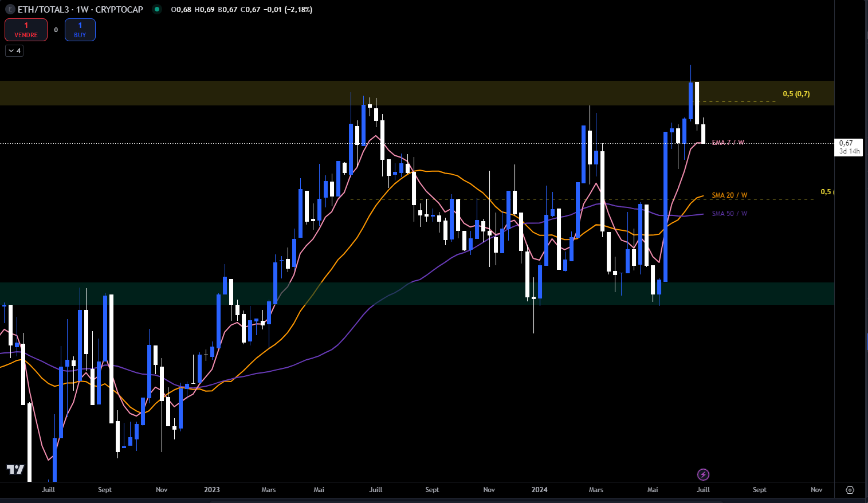Image resolution: width=868 pixels, height=503 pixels.
Task: Click the ETH symbol logo icon
Action: coord(10,10)
